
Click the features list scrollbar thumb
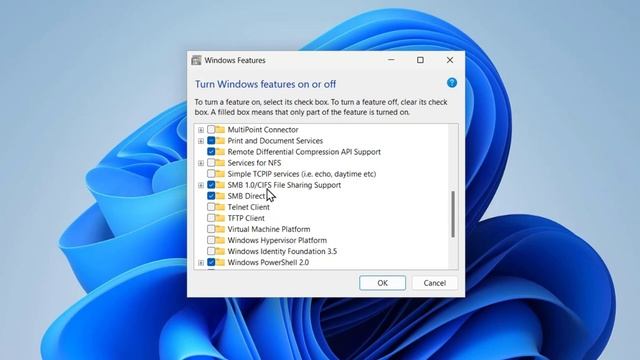click(x=453, y=214)
